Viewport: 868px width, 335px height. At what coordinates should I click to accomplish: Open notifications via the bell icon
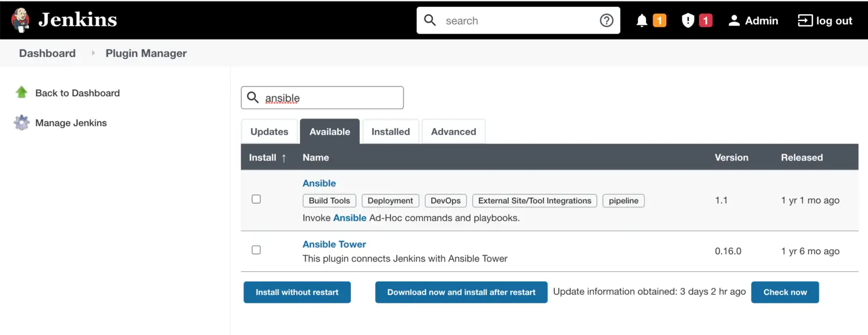641,20
